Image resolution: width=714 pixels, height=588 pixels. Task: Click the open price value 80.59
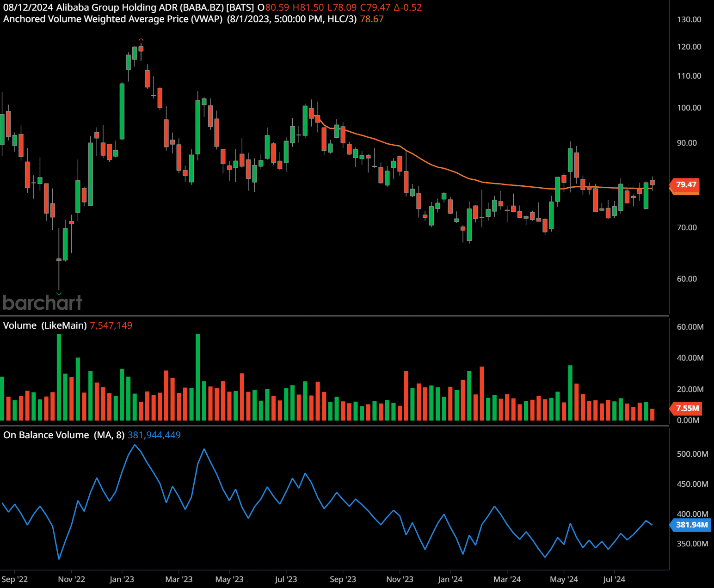coord(277,7)
